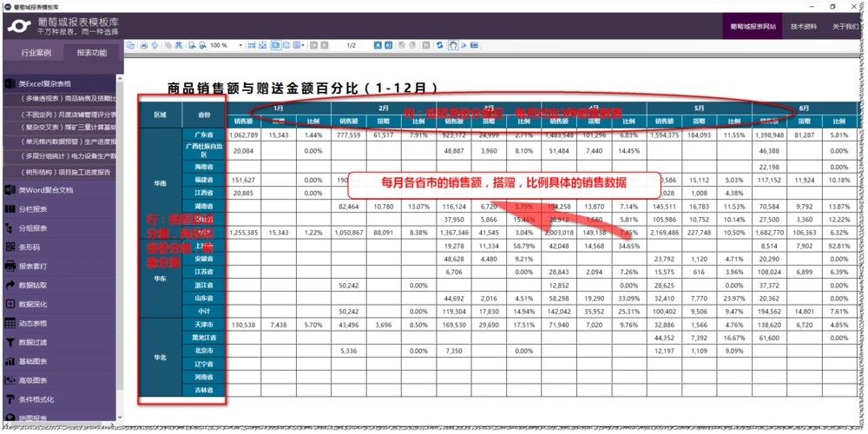Click the copy icon in the toolbar
This screenshot has height=434, width=868.
point(168,45)
